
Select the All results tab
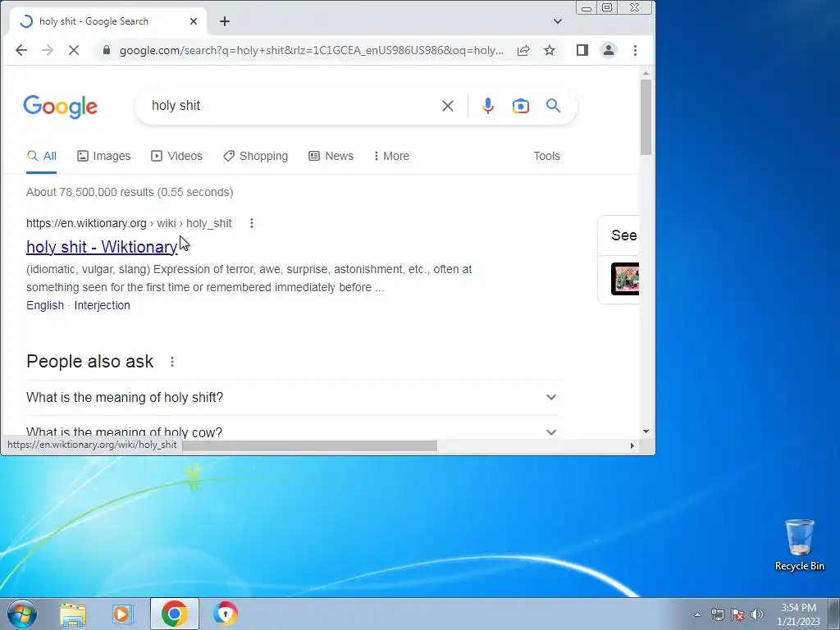point(41,156)
